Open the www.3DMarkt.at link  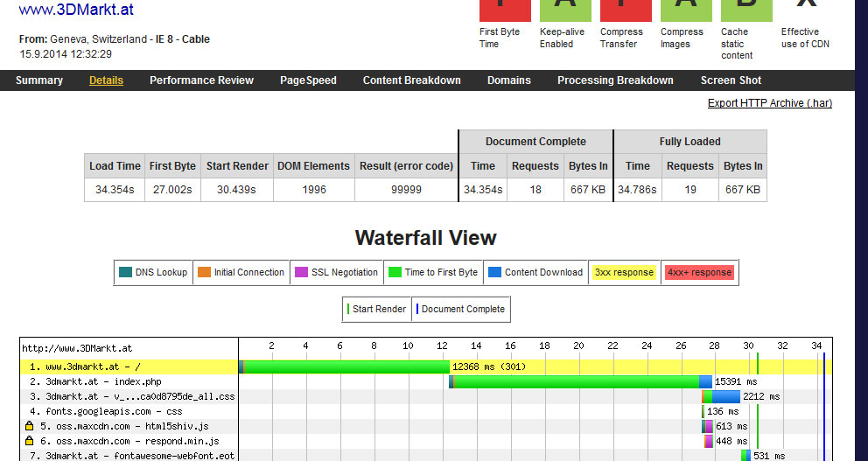pyautogui.click(x=76, y=10)
